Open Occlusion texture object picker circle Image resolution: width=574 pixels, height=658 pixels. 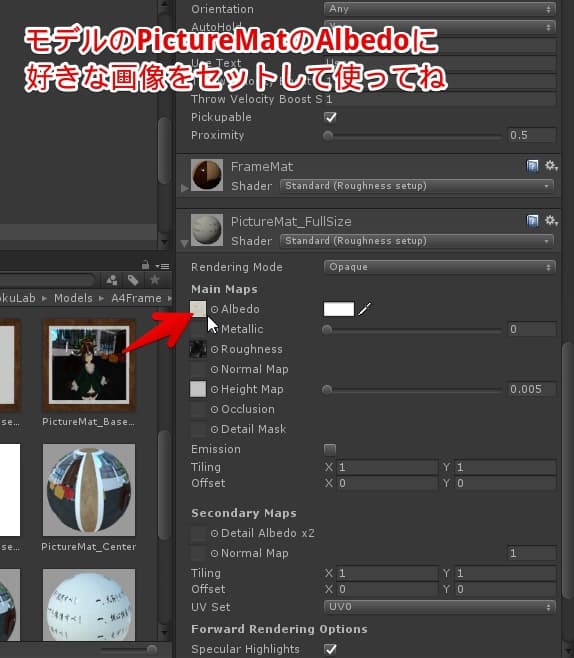click(x=214, y=409)
